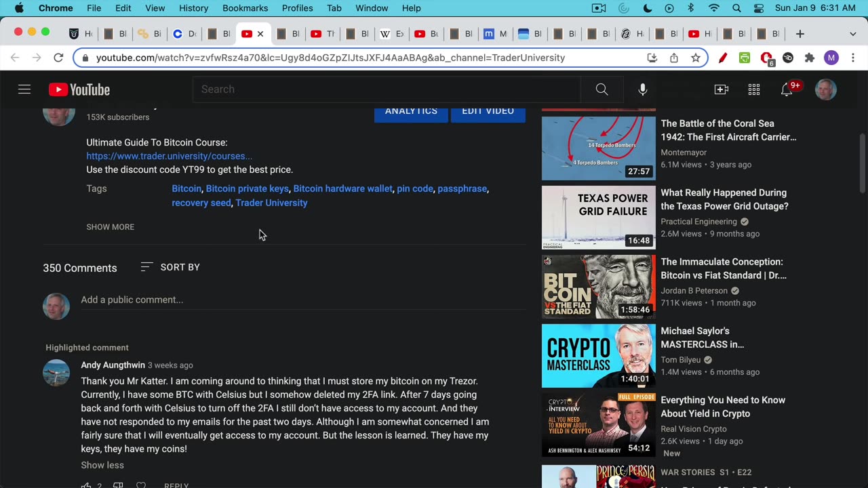Click the red extension icon with badge 6
The width and height of the screenshot is (868, 488).
pos(766,58)
